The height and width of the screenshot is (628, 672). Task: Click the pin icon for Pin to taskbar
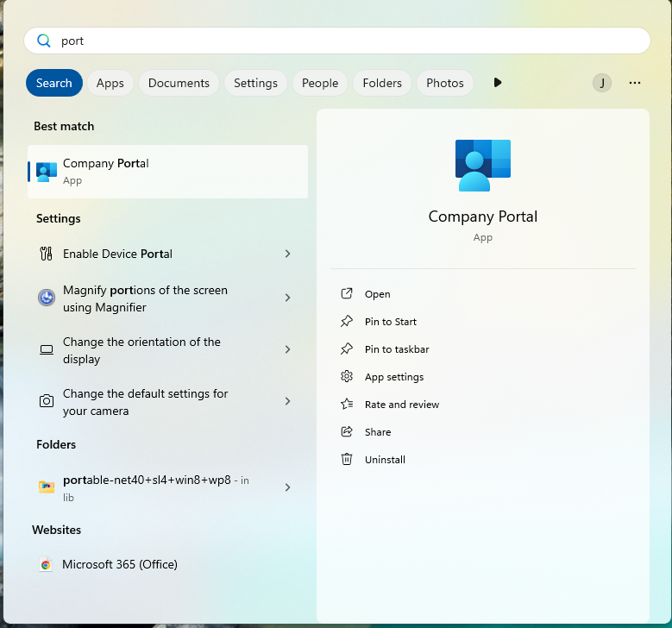[x=346, y=349]
